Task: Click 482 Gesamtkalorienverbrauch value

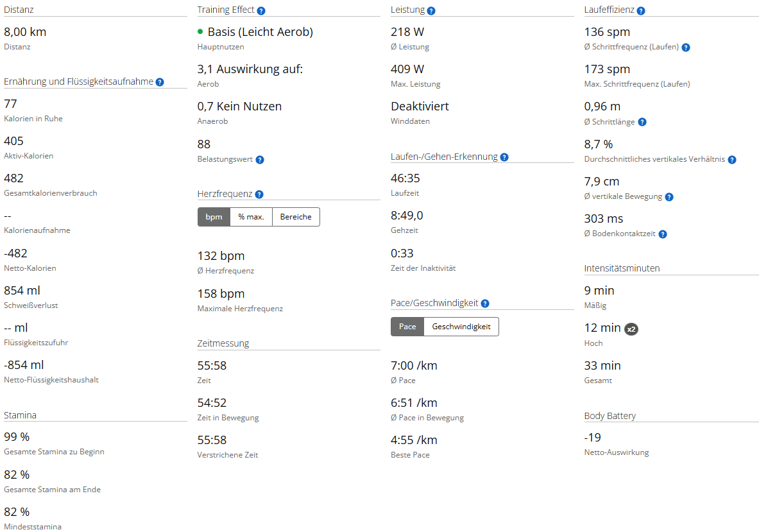Action: tap(13, 178)
